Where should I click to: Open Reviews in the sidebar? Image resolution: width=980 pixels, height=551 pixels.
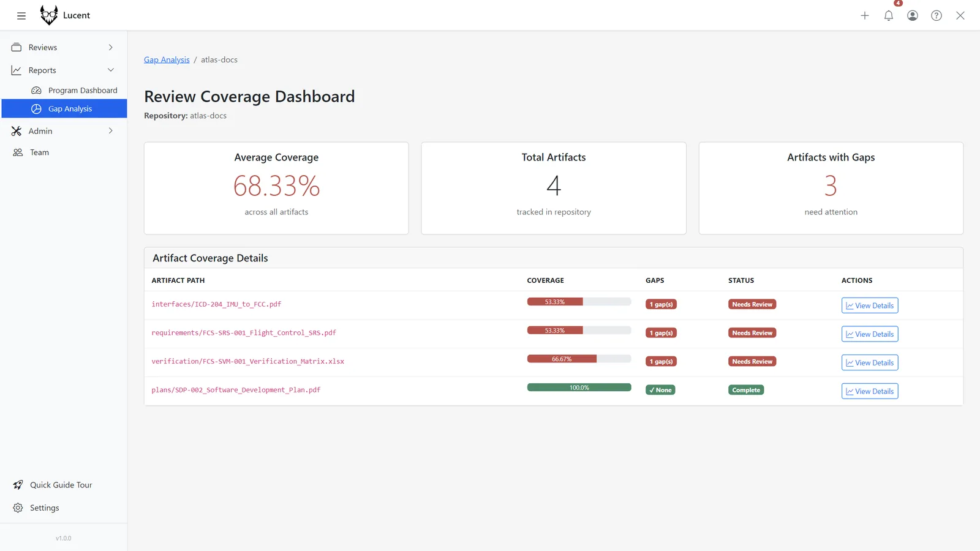(x=64, y=47)
